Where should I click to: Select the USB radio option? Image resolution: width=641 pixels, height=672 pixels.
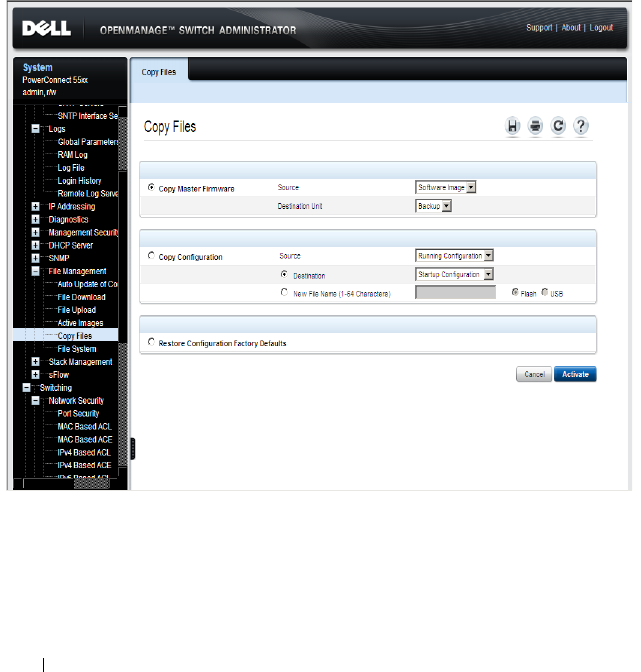tap(545, 292)
